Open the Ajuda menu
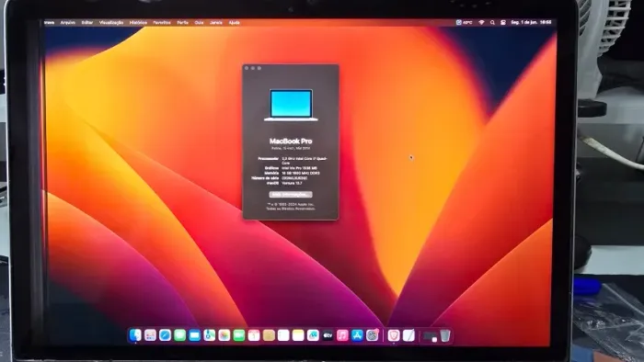This screenshot has width=644, height=362. [234, 23]
